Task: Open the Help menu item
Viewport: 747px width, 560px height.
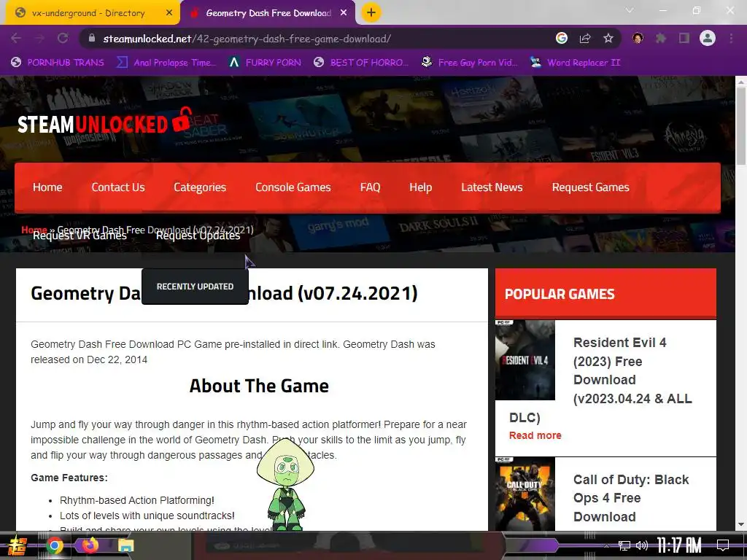Action: coord(421,187)
